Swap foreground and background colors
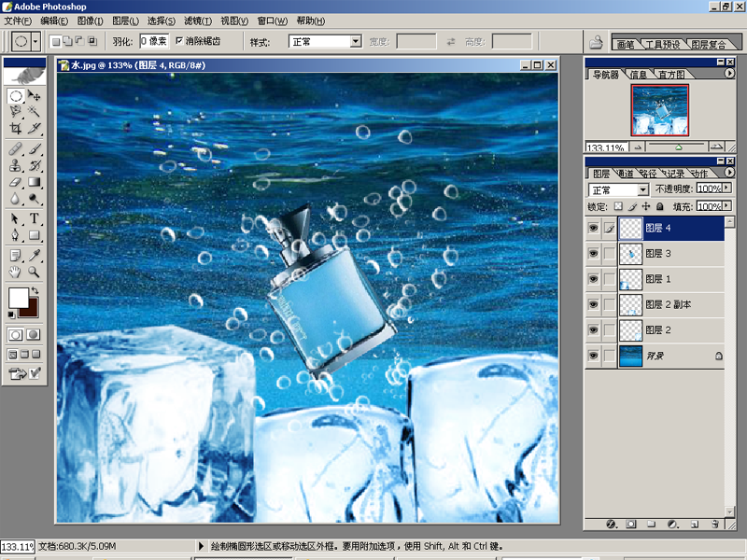The width and height of the screenshot is (747, 560). coord(35,290)
